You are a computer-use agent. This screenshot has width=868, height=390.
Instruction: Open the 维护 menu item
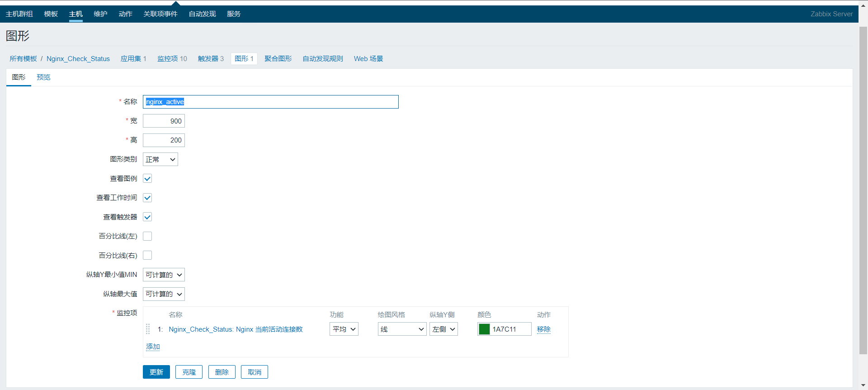coord(101,14)
